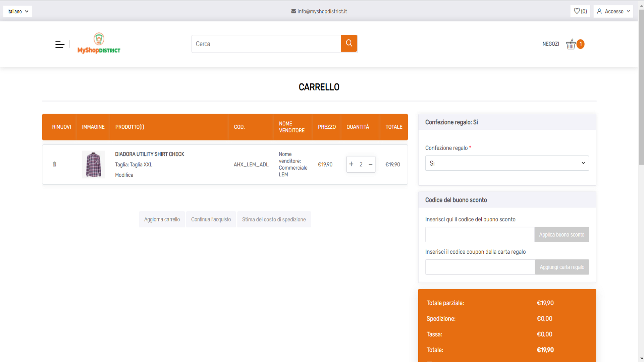
Task: Click the orange search magnifier button
Action: pos(349,43)
